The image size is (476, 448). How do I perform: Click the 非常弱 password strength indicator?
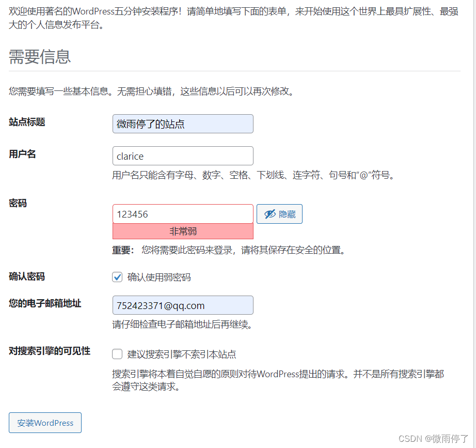click(183, 231)
